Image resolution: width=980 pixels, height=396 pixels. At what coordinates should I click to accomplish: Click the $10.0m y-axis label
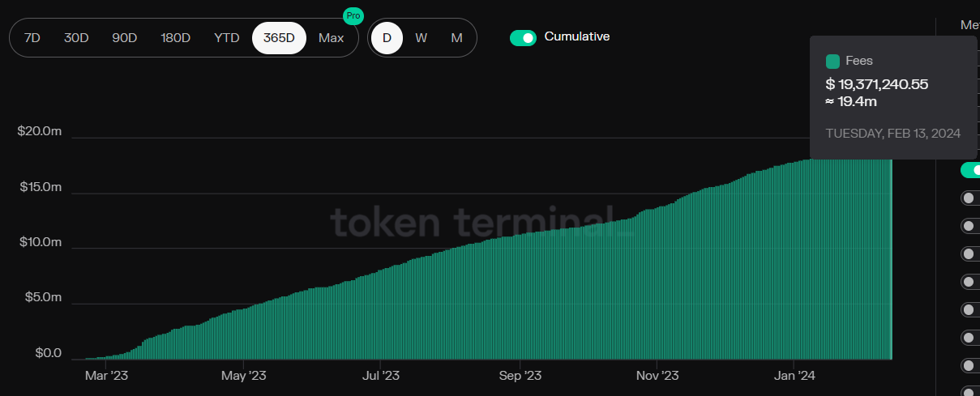point(39,242)
